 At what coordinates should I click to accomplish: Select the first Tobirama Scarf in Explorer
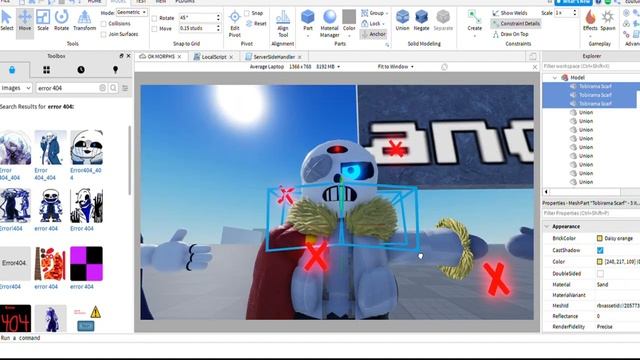(595, 86)
